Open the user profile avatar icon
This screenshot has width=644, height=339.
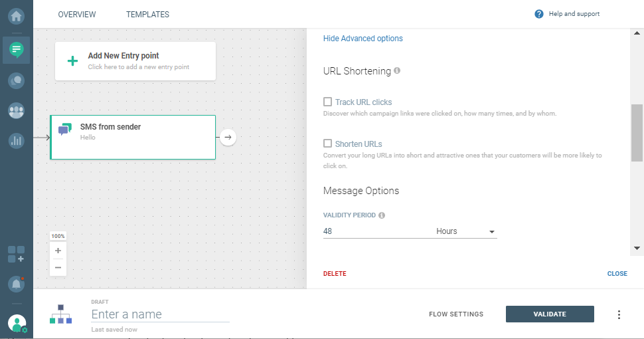[17, 324]
